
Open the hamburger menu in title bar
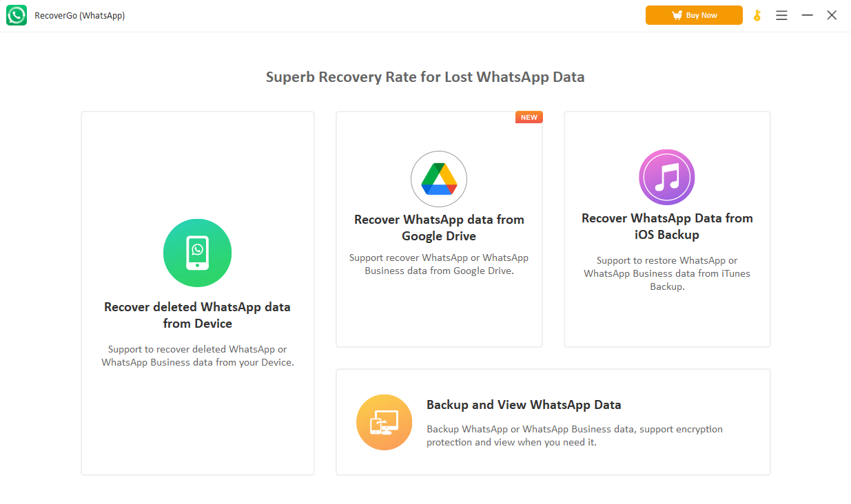pyautogui.click(x=781, y=15)
